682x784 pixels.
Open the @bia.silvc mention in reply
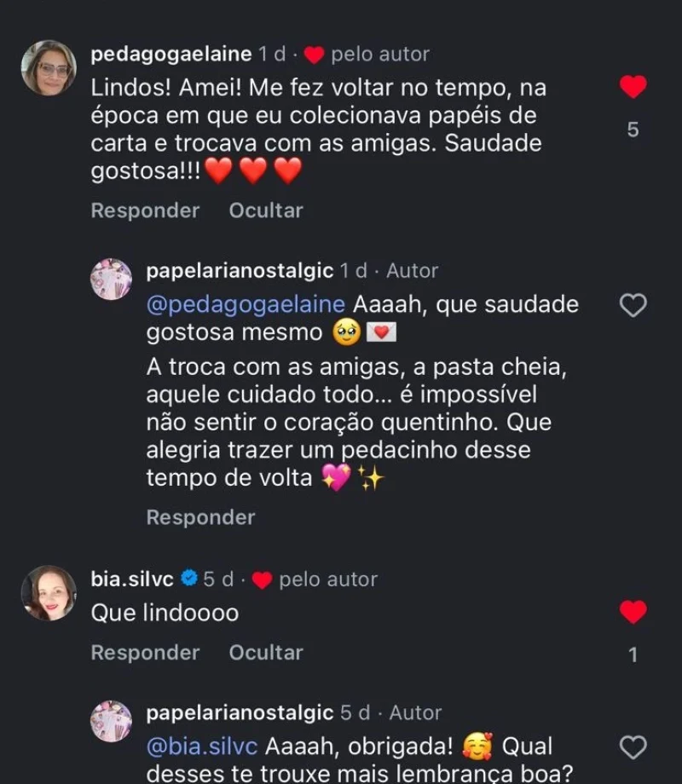click(x=202, y=747)
